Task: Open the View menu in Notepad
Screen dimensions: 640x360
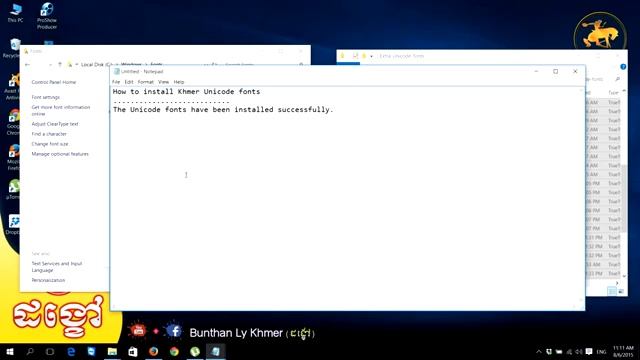Action: click(x=163, y=82)
